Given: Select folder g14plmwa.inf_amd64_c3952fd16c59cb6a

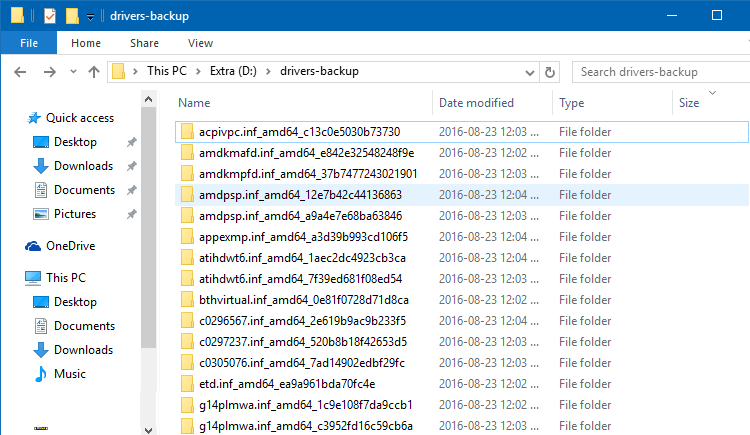Looking at the screenshot, I should point(462,426).
